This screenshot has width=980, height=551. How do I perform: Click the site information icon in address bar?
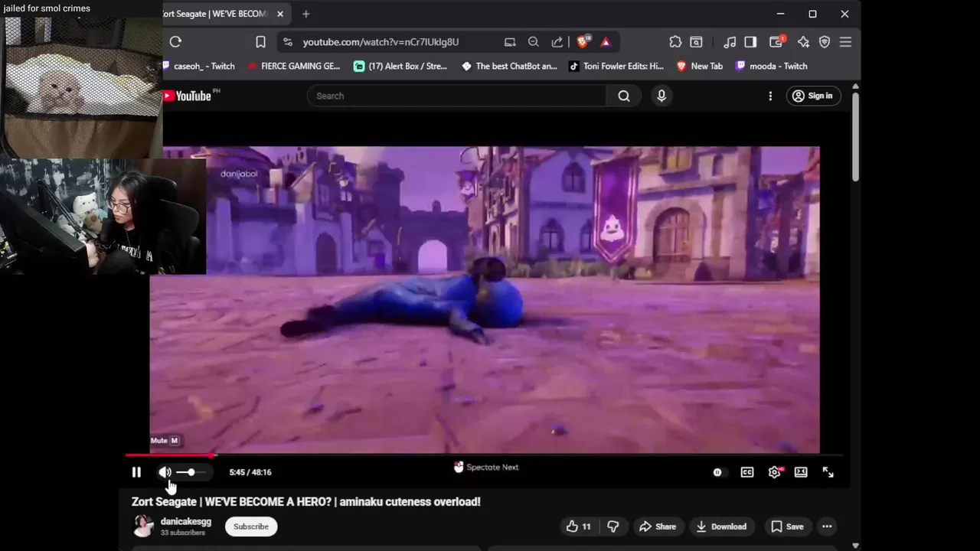(288, 42)
